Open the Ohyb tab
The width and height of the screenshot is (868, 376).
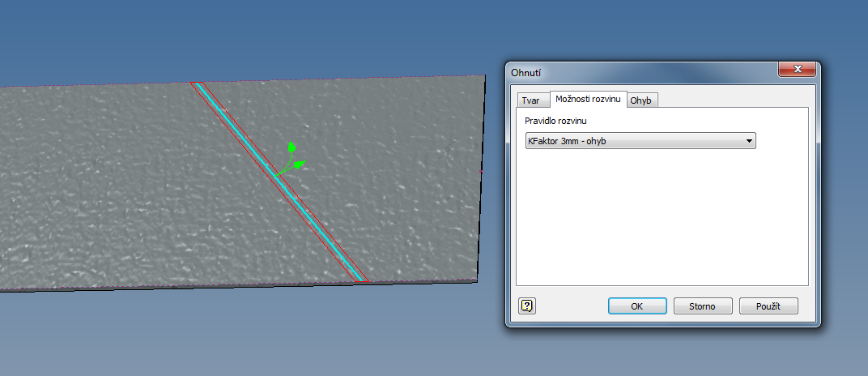(x=643, y=100)
